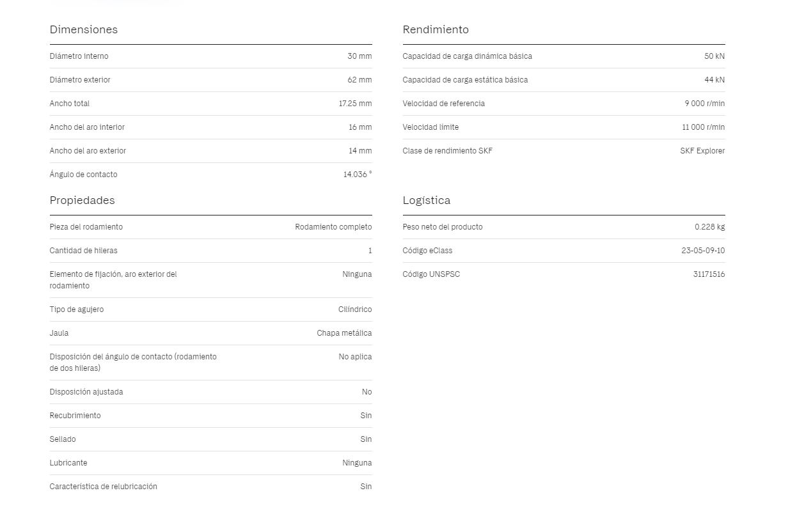Click the Ángulo de contacto label
The width and height of the screenshot is (788, 532).
84,175
